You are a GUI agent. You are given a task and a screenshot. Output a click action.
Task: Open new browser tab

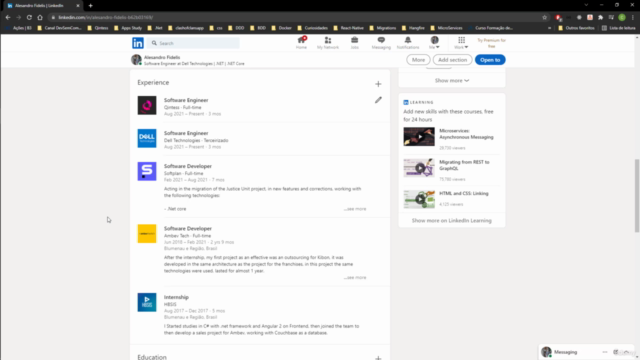(91, 6)
